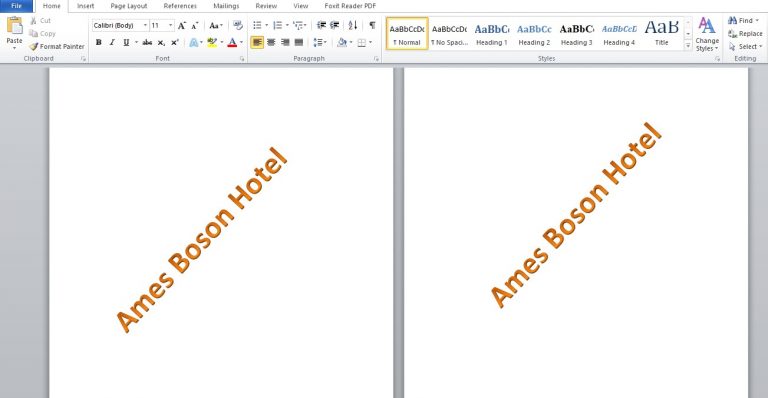This screenshot has width=768, height=398.
Task: Toggle Italic formatting
Action: pos(112,43)
